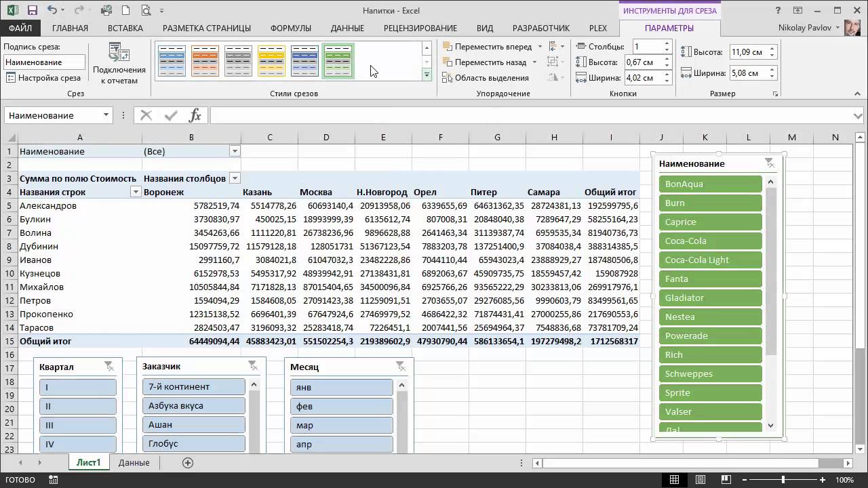Select the orange slicer style
Screen dimensions: 868x488
[x=205, y=61]
